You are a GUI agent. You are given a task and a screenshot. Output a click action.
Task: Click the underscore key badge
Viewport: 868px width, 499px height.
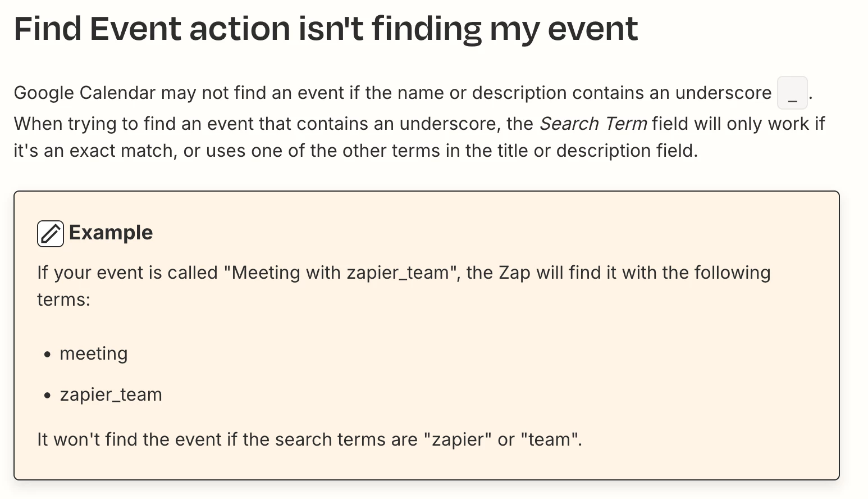click(x=792, y=93)
